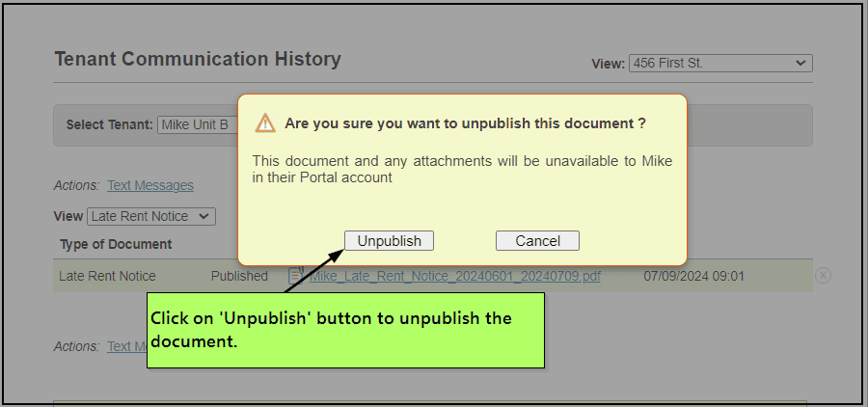Click the orange warning triangle icon

(x=264, y=123)
